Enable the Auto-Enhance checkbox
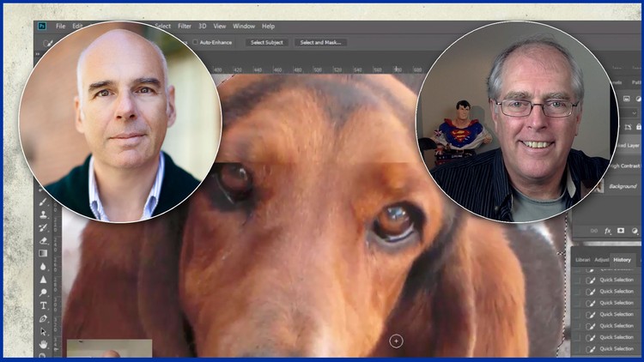Viewport: 644px width, 362px height. tap(196, 42)
